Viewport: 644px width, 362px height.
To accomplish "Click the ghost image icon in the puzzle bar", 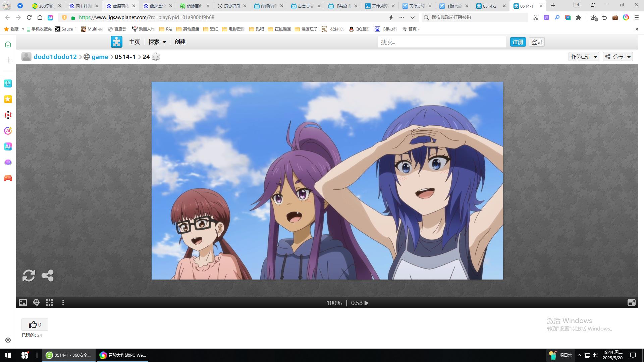I will (x=36, y=303).
